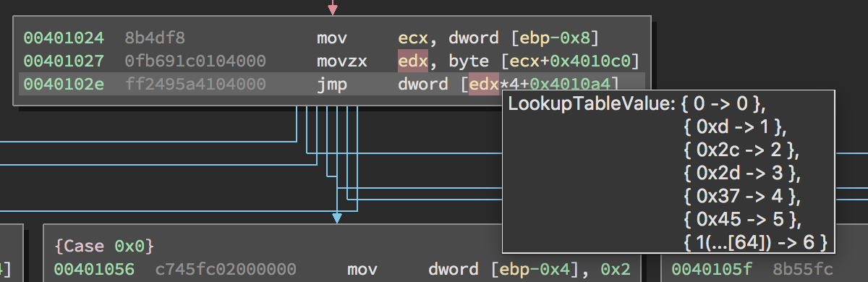Select address 00401024 in disassembly
This screenshot has height=282, width=868.
64,38
